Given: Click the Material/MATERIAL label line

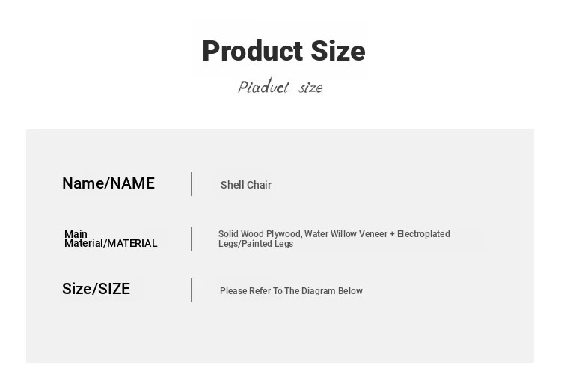Looking at the screenshot, I should [111, 243].
